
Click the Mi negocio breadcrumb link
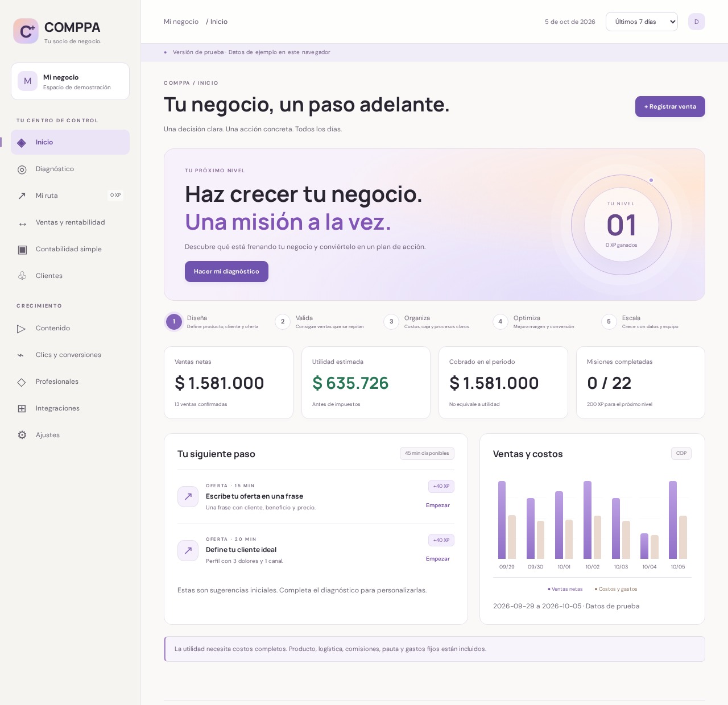pos(181,22)
